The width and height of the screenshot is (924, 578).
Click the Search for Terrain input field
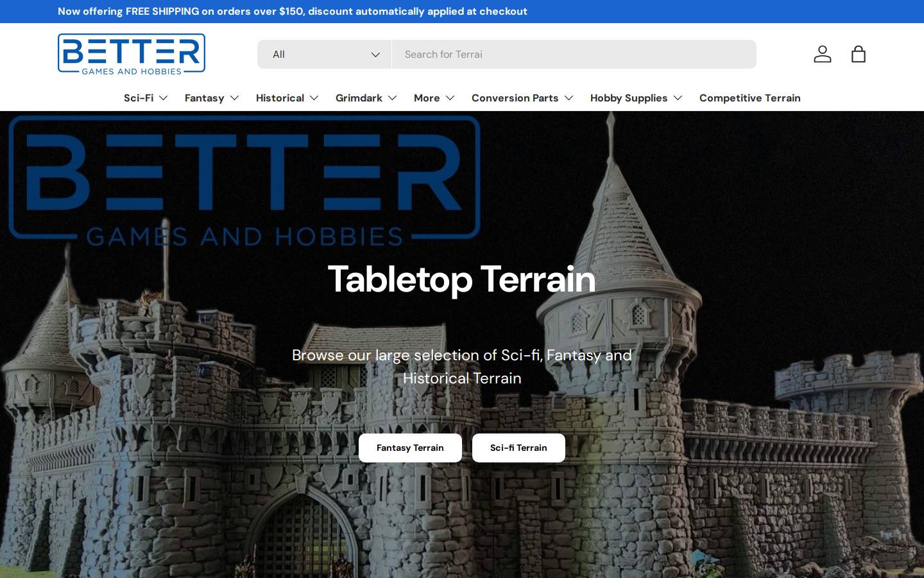coord(574,54)
